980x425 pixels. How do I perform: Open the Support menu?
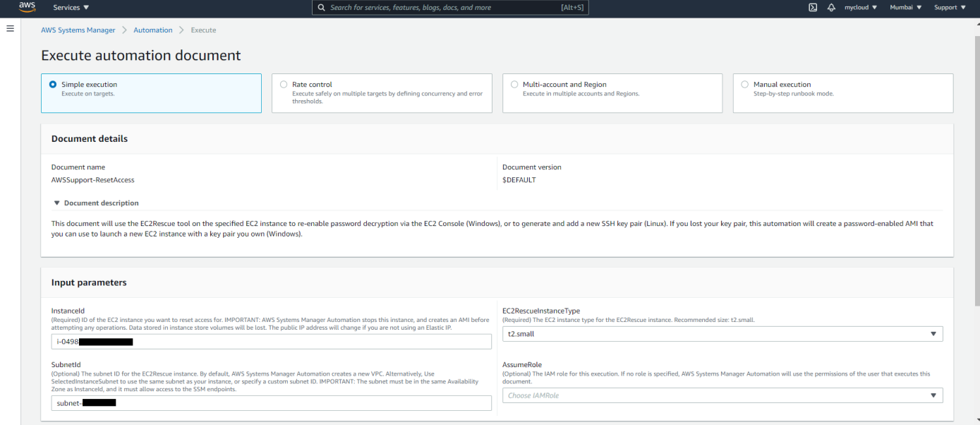point(950,8)
